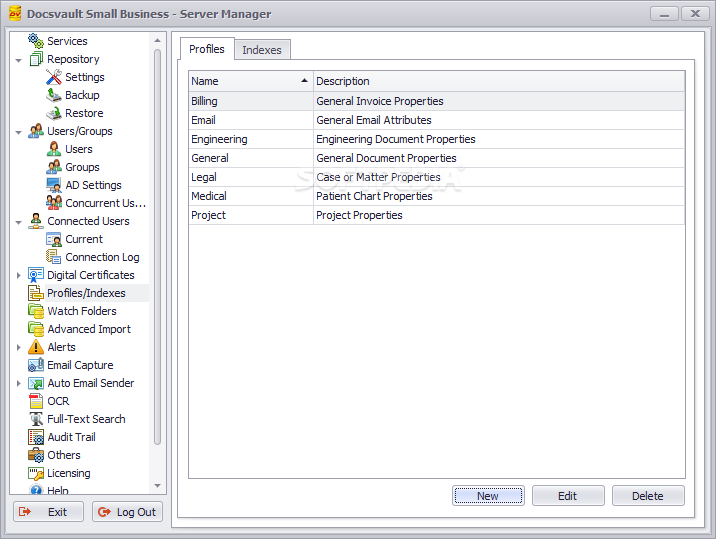Switch to the Indexes tab
This screenshot has height=539, width=716.
(x=262, y=50)
